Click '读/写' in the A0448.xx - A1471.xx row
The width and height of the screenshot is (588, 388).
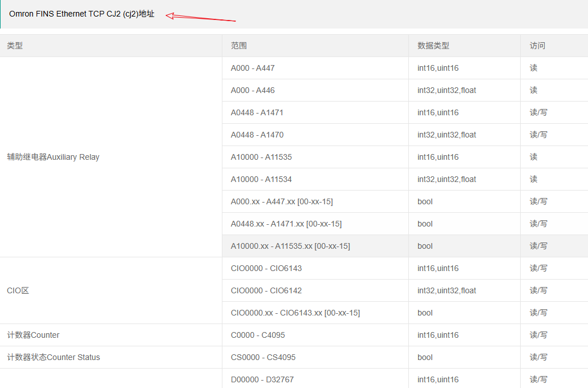(538, 224)
